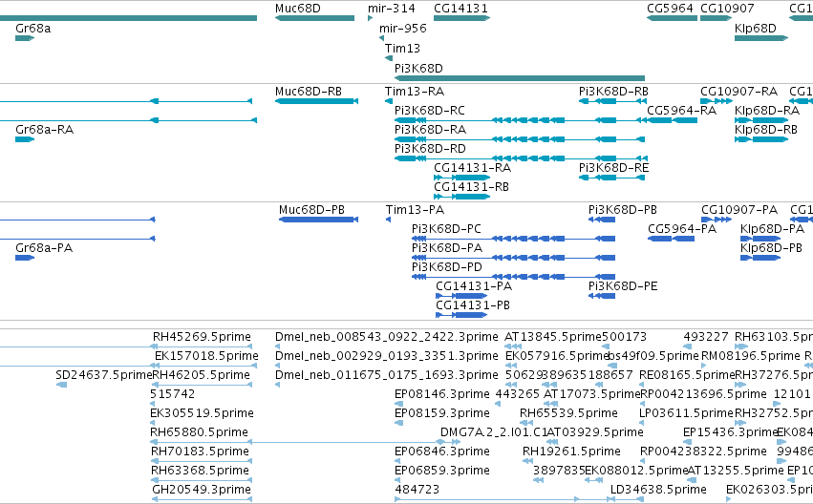Image resolution: width=813 pixels, height=504 pixels.
Task: Click the Pi3K68D-PE protein label
Action: pyautogui.click(x=623, y=287)
